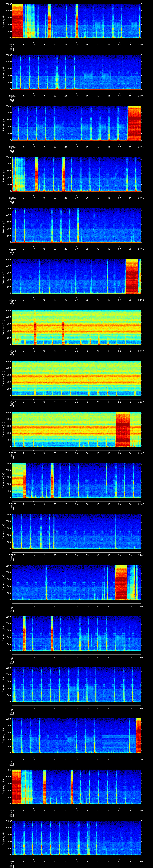This screenshot has width=153, height=868.
Task: Click the spectrogram panel starting at 15:27:00
Action: (x=76, y=276)
